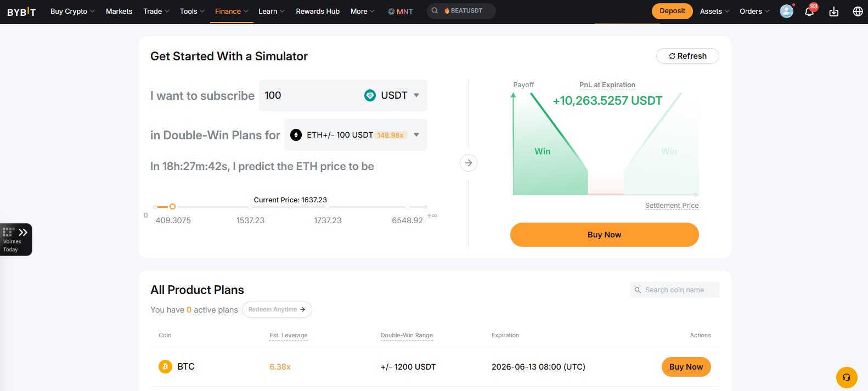Click the 2026-06-13 08:00 (UTC) expiration

point(538,367)
